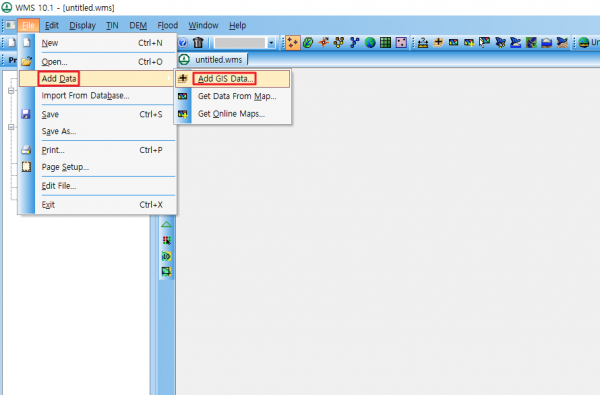The height and width of the screenshot is (395, 600).
Task: Switch to the untitled.wms document tab
Action: click(213, 60)
